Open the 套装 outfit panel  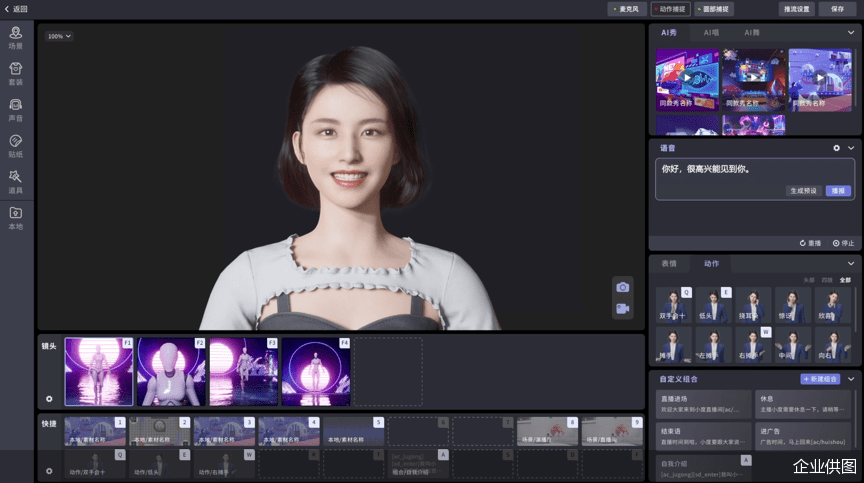(x=16, y=74)
